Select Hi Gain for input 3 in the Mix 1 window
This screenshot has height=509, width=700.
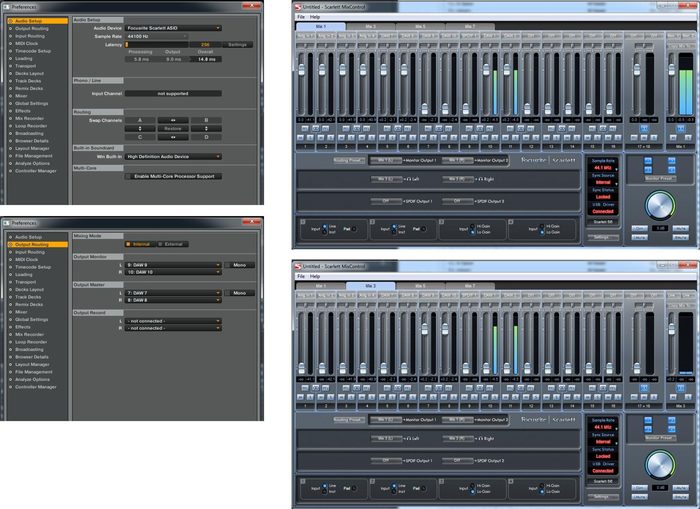pos(472,226)
